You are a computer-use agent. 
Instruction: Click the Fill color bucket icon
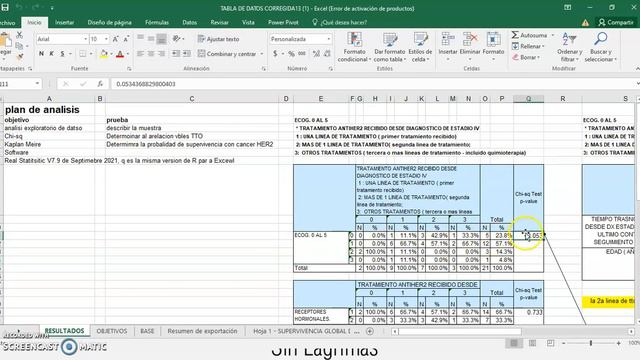tap(104, 54)
